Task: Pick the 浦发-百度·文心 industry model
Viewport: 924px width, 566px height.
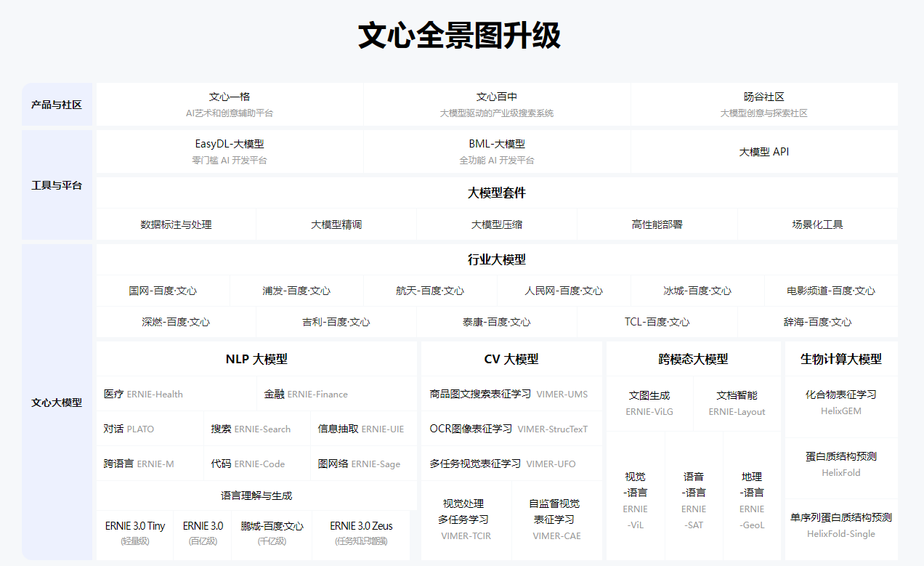Action: pos(296,291)
